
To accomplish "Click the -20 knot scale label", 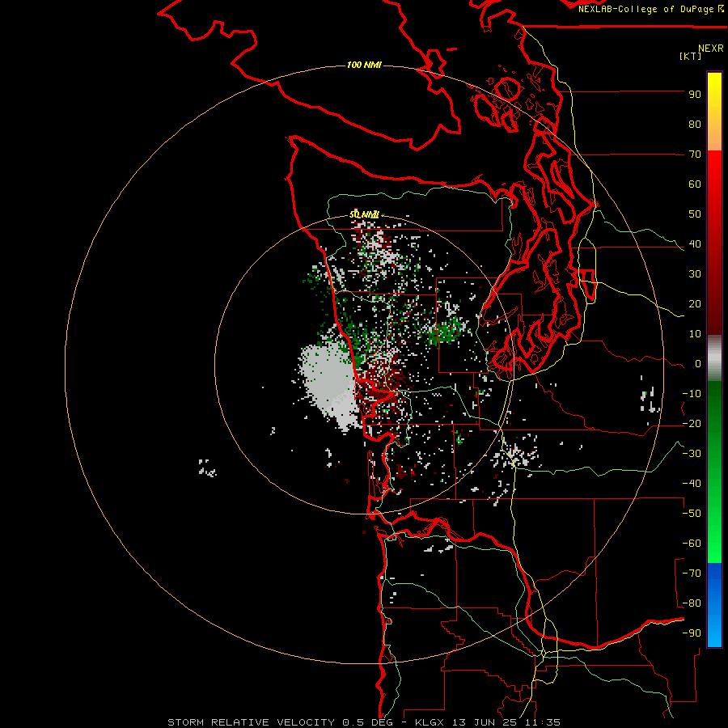I will click(692, 424).
